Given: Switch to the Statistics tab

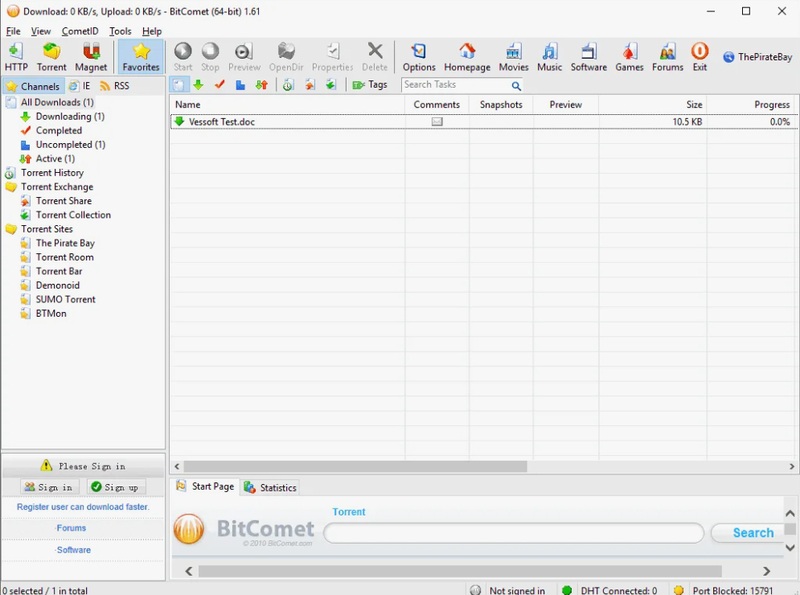Looking at the screenshot, I should [270, 487].
